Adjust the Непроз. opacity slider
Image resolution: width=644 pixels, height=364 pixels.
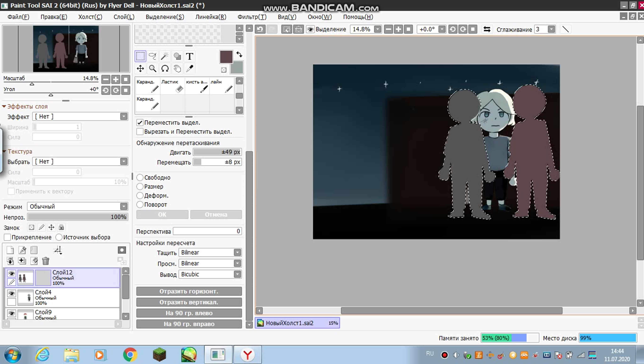[x=78, y=217]
